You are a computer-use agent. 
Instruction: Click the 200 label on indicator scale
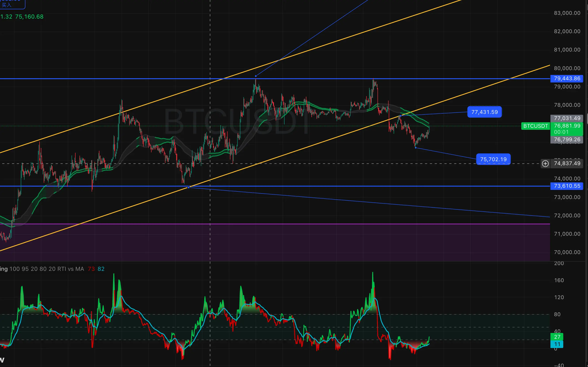click(x=559, y=263)
